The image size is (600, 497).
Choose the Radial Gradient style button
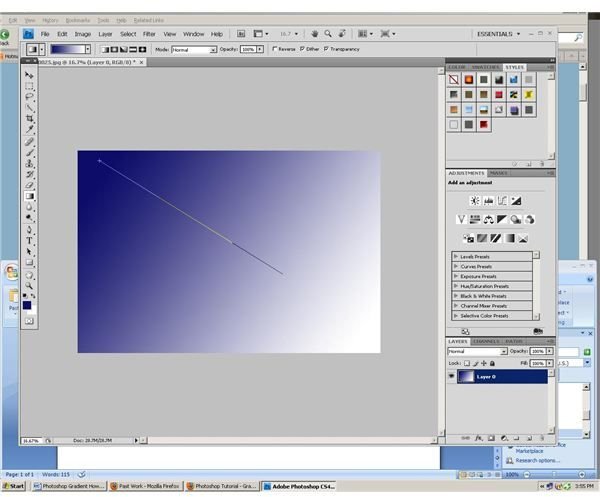[114, 49]
